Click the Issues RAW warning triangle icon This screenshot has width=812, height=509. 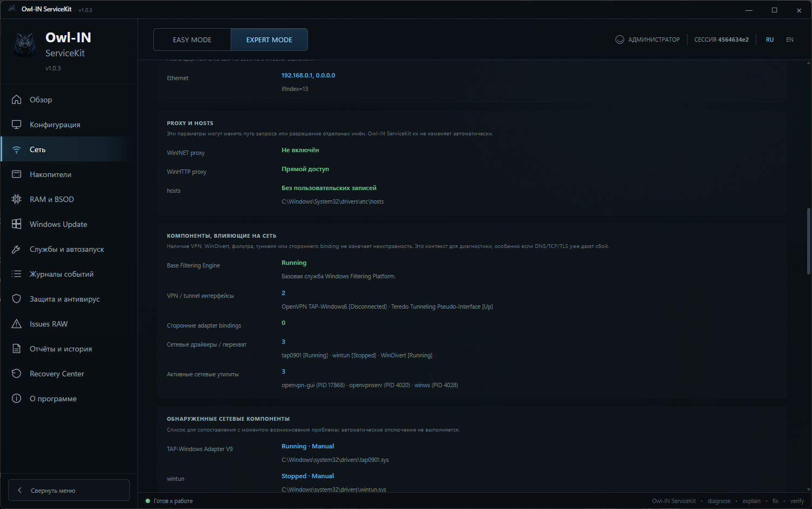[17, 324]
